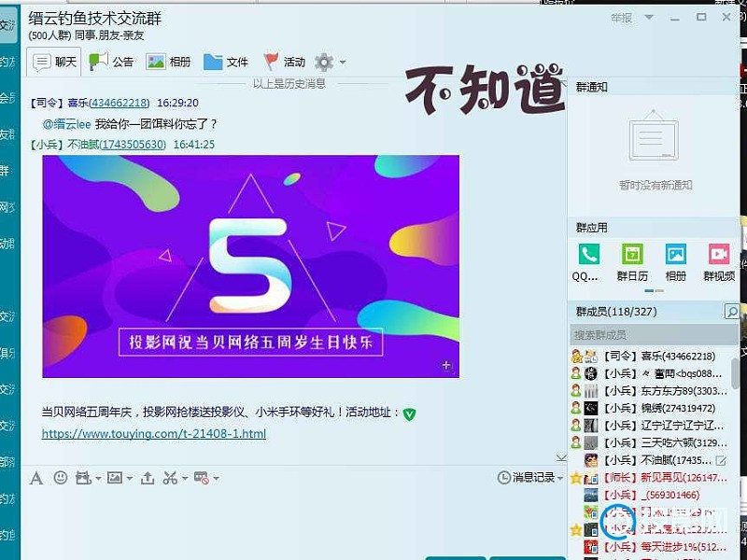This screenshot has width=747, height=560.
Task: Click the 群成员(118/327) header text
Action: 616,312
